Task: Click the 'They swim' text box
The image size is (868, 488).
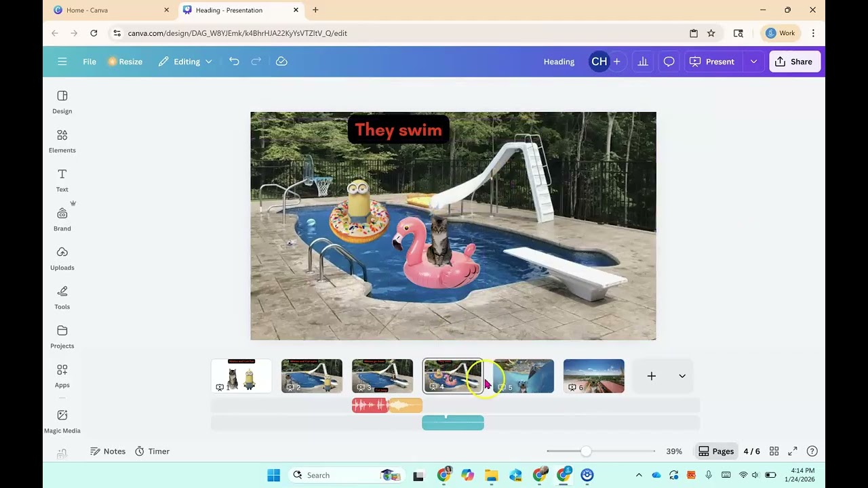Action: click(x=398, y=130)
